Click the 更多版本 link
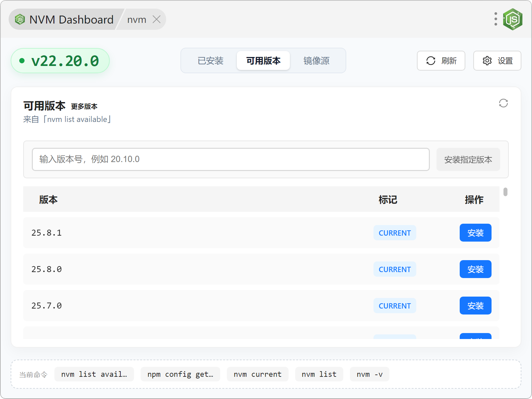 click(84, 106)
